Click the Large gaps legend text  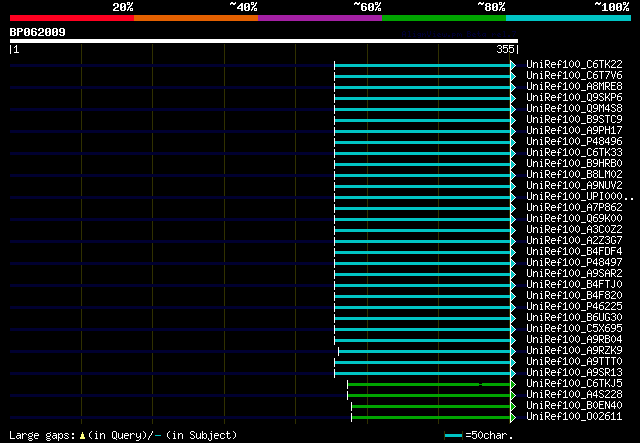[123, 435]
